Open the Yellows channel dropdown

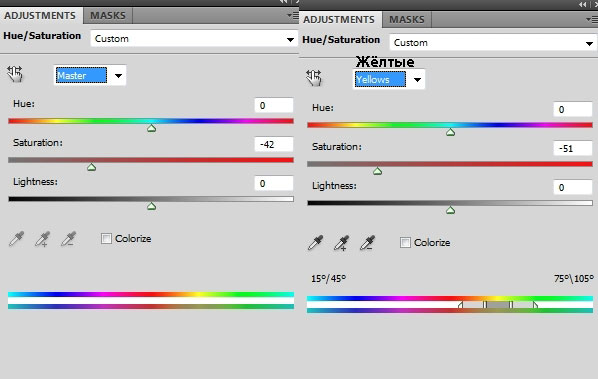389,79
